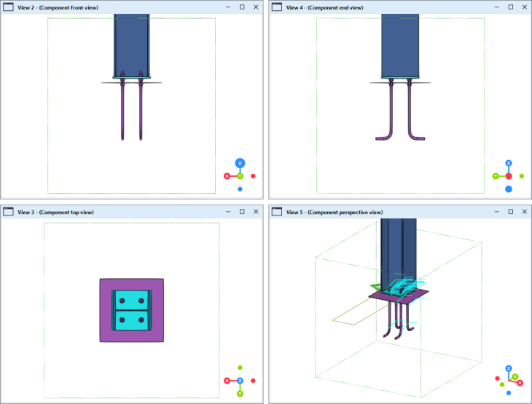
Task: Click the red X axis in View 5 gizmo
Action: (x=520, y=384)
